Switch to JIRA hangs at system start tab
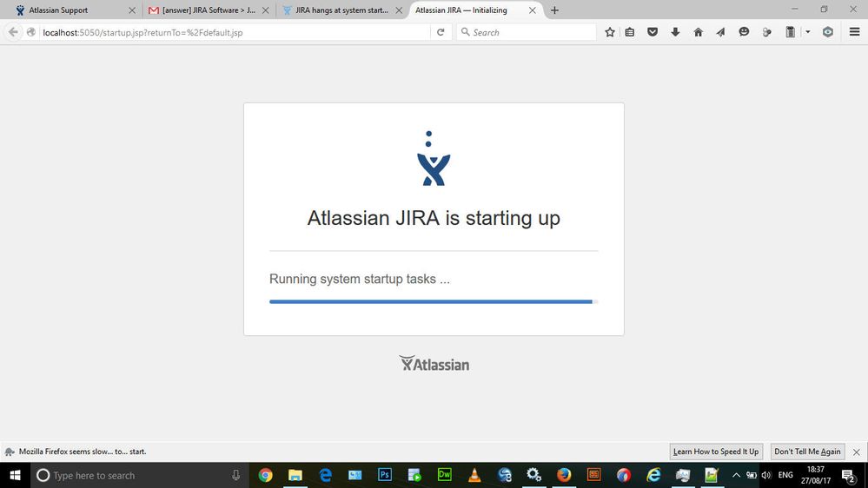 pos(342,10)
